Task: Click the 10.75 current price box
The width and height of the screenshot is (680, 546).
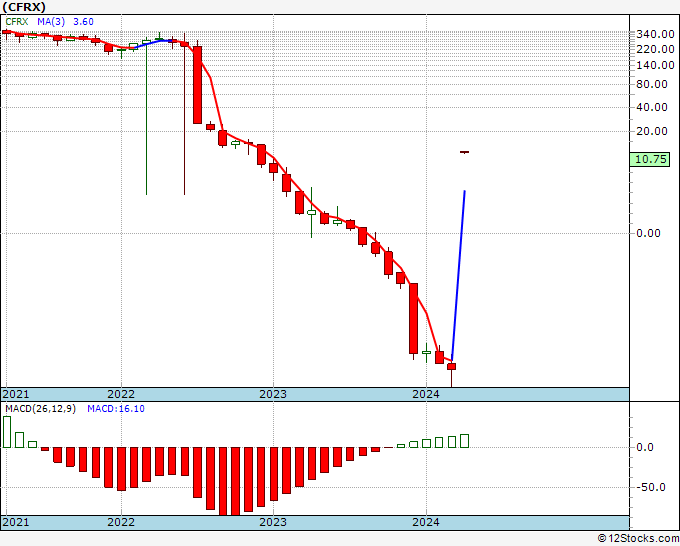Action: (650, 160)
